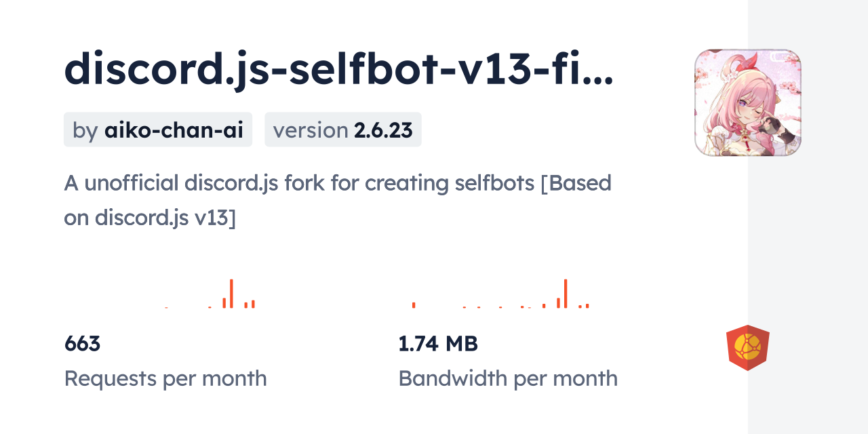Click the leftmost bar in bandwidth chart

[x=414, y=305]
